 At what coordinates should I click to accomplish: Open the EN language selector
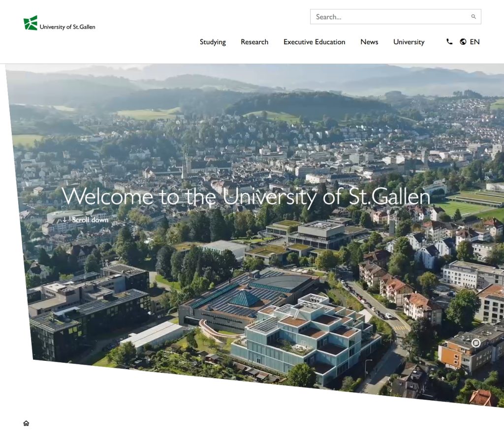474,42
